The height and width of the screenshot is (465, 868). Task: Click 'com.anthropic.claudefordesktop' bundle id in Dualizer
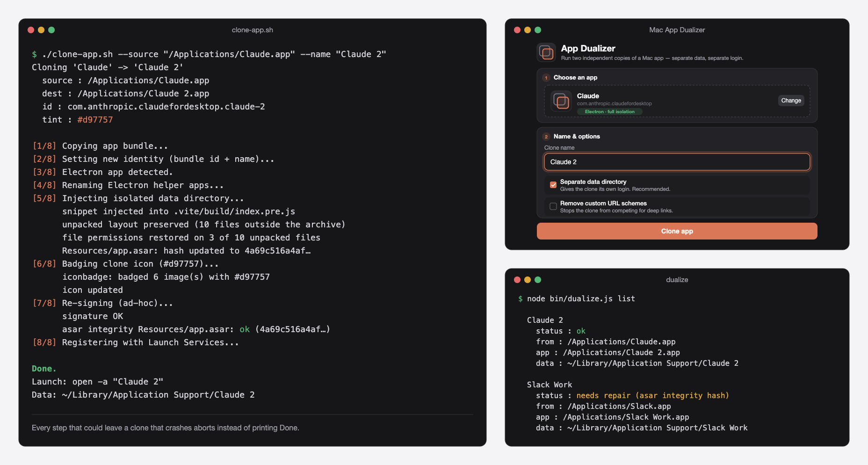(x=614, y=104)
